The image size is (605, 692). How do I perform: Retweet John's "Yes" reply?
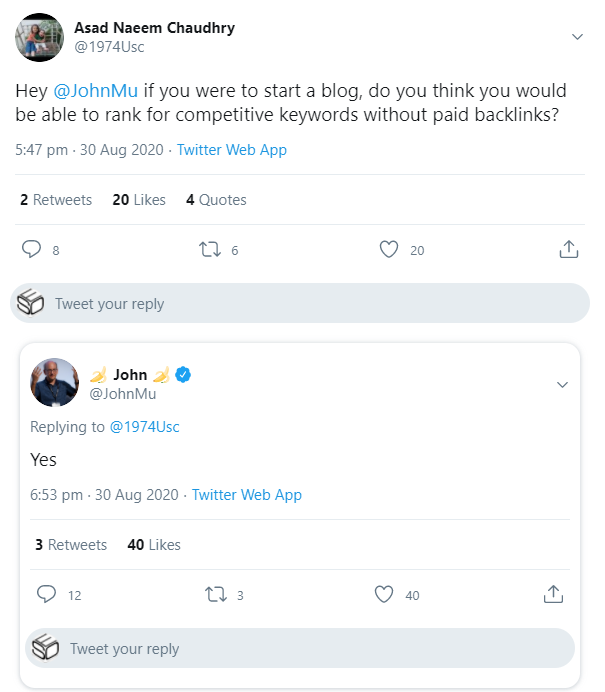[214, 594]
